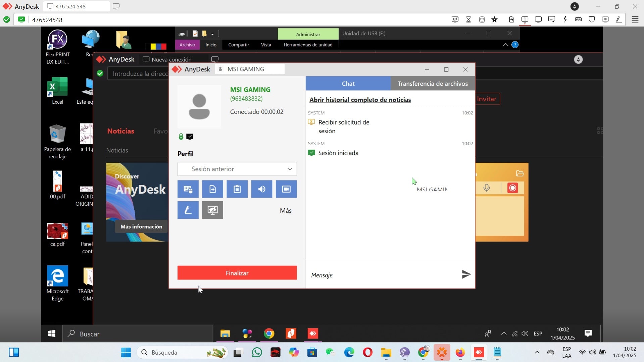Click the database stack icon in toolbar
Screen dimensions: 644x362
click(482, 19)
